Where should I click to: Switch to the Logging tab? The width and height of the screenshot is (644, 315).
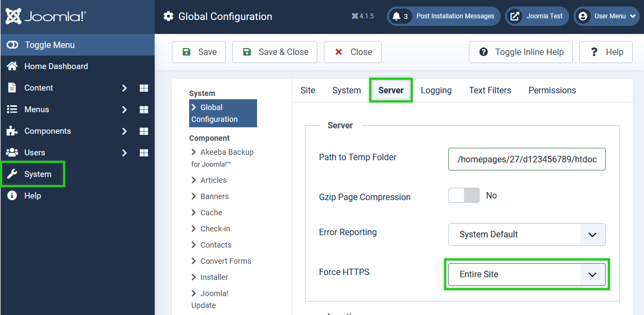(x=436, y=90)
